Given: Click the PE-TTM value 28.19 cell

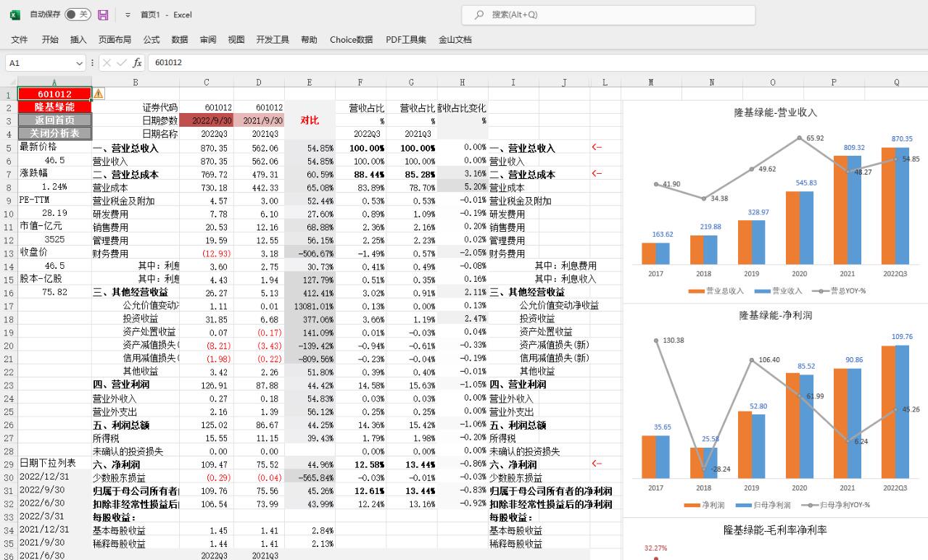Looking at the screenshot, I should point(54,213).
